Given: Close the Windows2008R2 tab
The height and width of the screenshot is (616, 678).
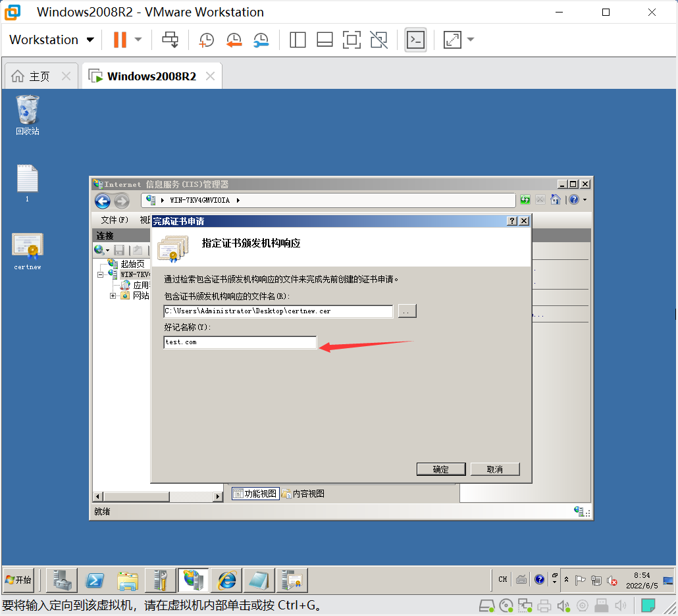Looking at the screenshot, I should click(x=211, y=76).
